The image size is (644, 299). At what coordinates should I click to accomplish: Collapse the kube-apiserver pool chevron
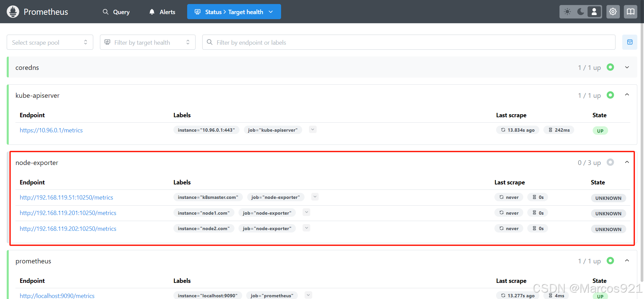point(627,95)
